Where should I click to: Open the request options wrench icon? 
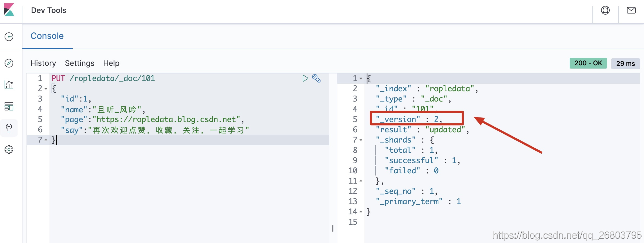click(316, 78)
